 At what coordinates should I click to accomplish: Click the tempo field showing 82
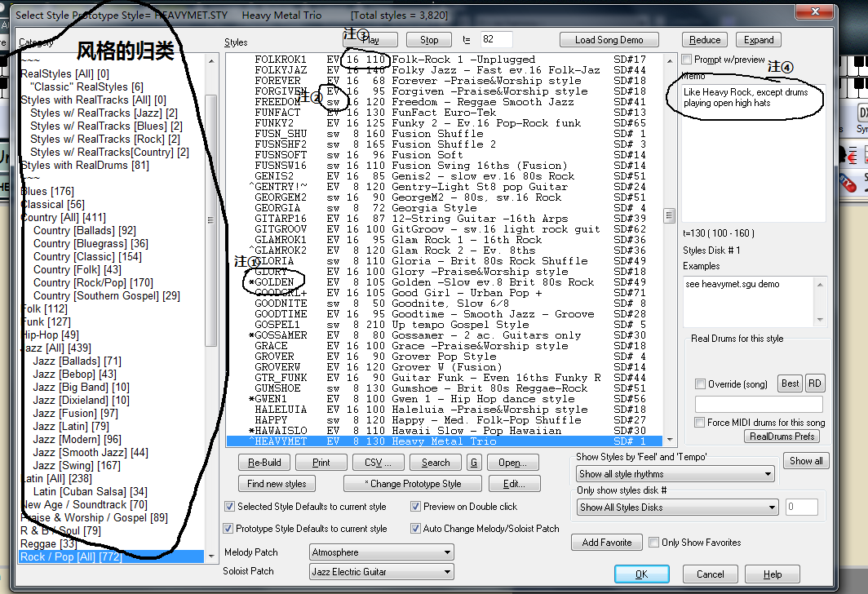pos(496,39)
